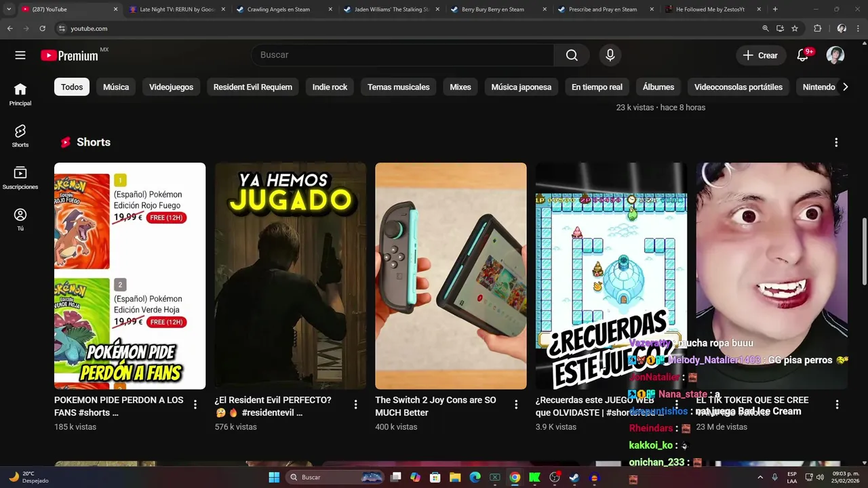The width and height of the screenshot is (868, 488).
Task: Start voice search with microphone
Action: point(610,55)
